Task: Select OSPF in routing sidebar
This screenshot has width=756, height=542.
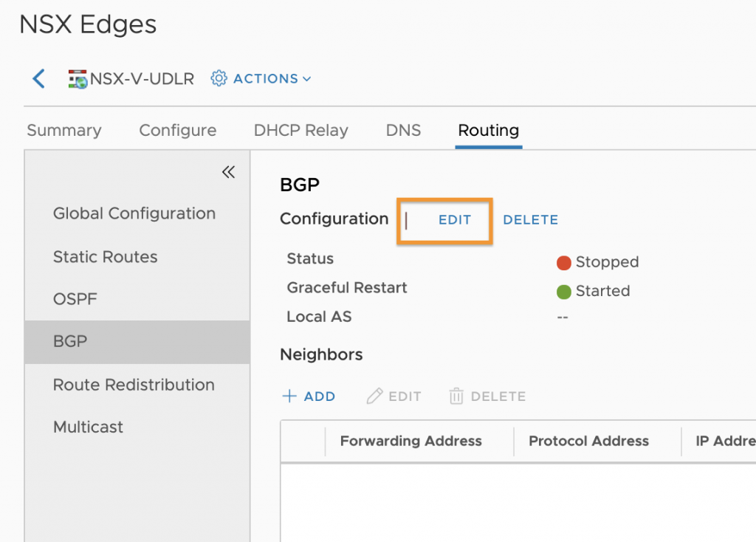Action: point(75,299)
